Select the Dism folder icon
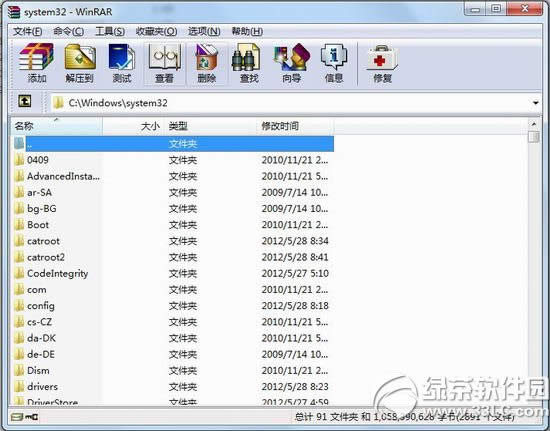The width and height of the screenshot is (550, 431). (19, 371)
